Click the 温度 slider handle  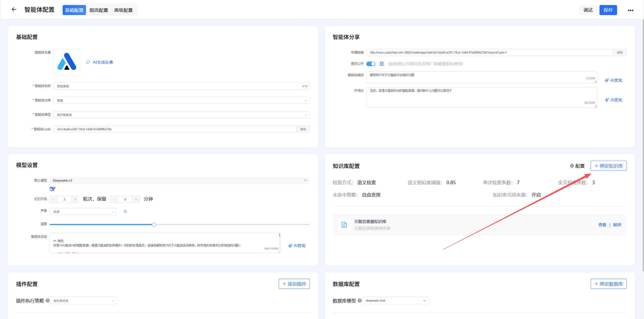[x=154, y=224]
